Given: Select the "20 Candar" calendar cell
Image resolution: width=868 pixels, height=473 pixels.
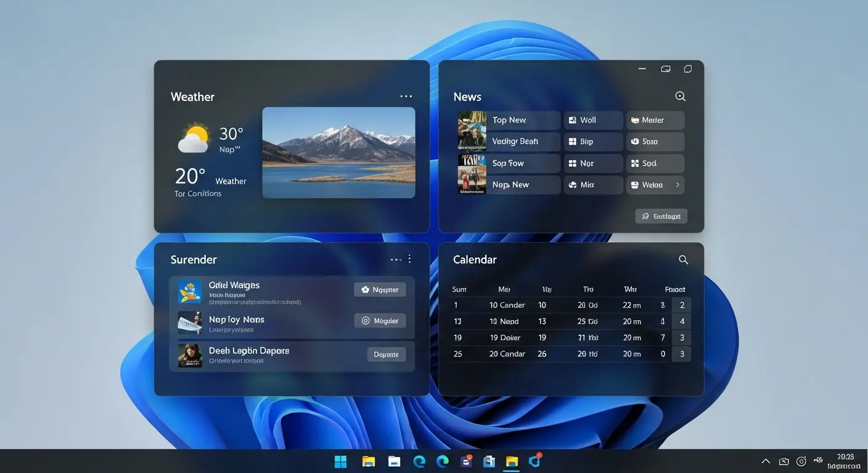Looking at the screenshot, I should (507, 354).
